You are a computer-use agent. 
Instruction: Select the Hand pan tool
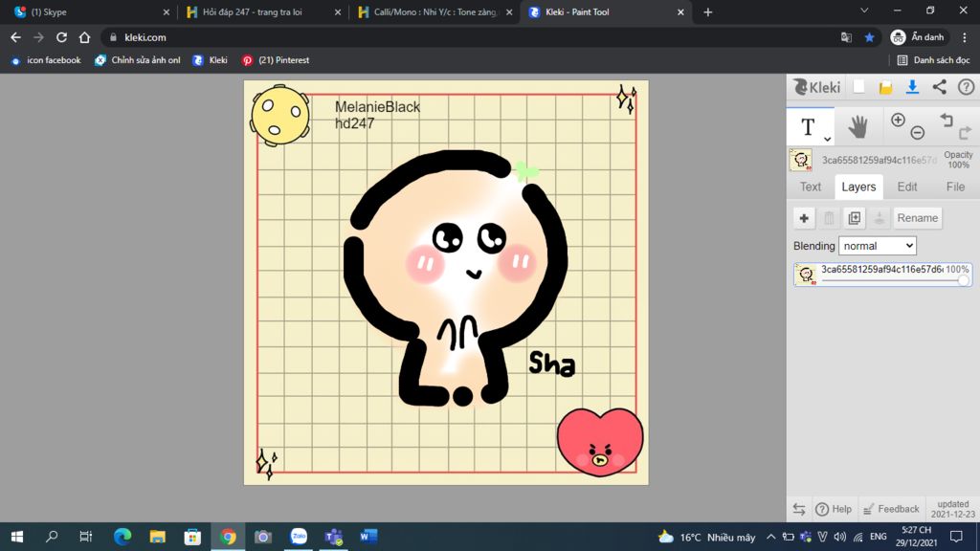[858, 127]
